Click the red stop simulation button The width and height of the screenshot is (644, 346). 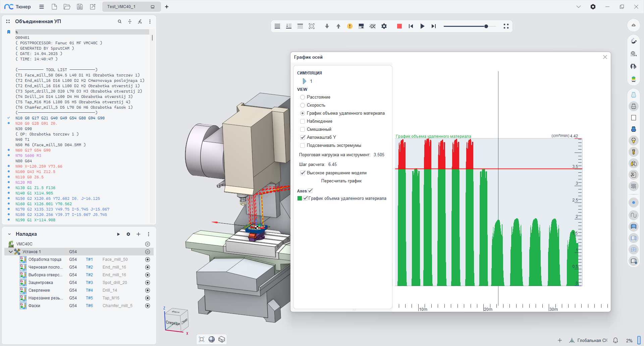point(399,26)
